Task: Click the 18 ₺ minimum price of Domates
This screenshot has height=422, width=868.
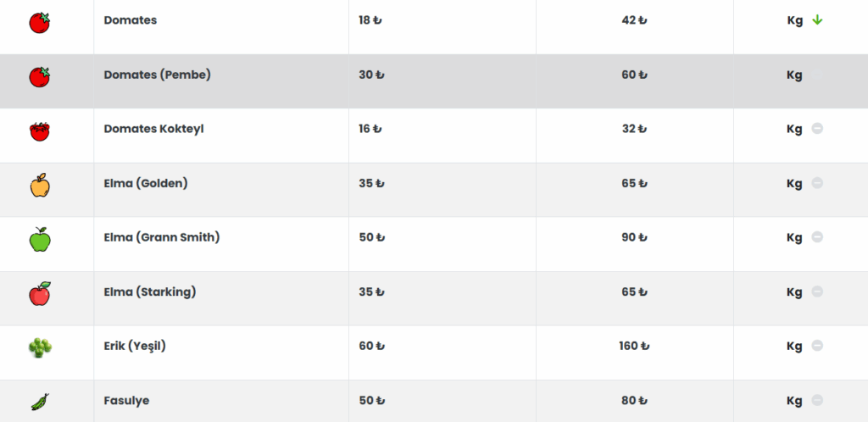Action: [370, 20]
